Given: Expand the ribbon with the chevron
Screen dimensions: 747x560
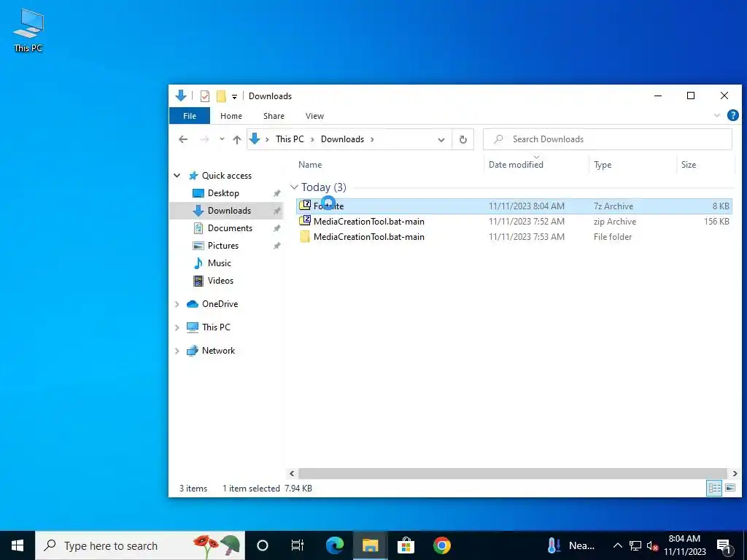Looking at the screenshot, I should 716,115.
